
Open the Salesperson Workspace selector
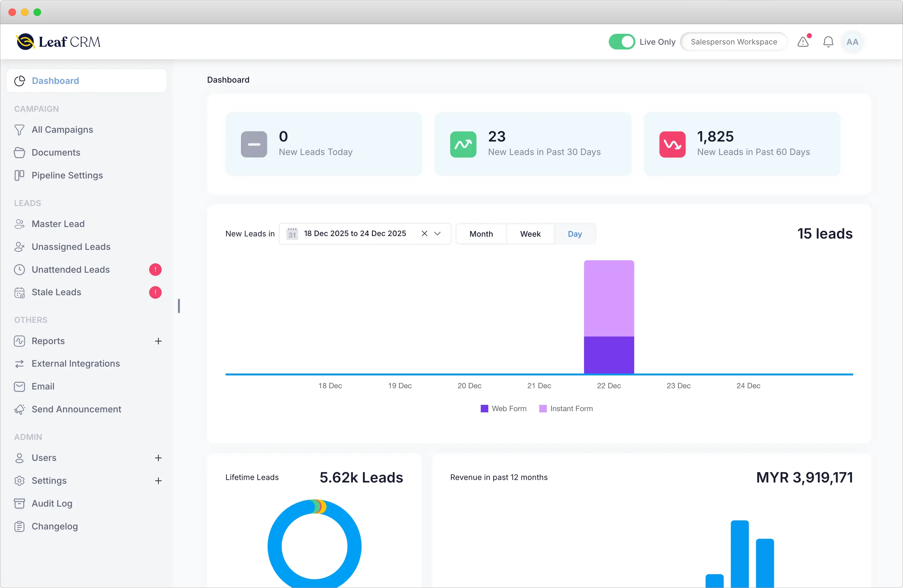[x=733, y=42]
